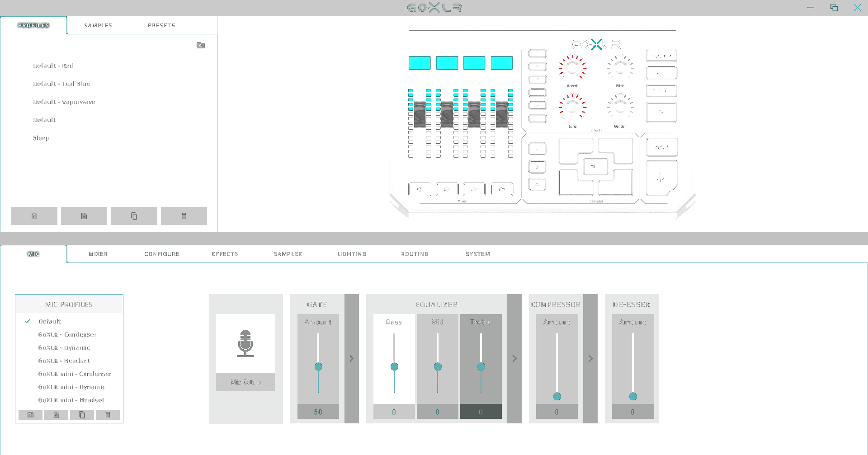The width and height of the screenshot is (868, 455).
Task: Click the Clear button in the sampler pad center
Action: pos(595,167)
